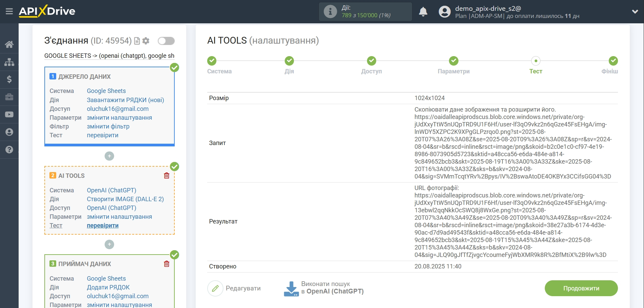Open the source access oluchuk16@gmail.com link
644x308 pixels.
pyautogui.click(x=118, y=109)
